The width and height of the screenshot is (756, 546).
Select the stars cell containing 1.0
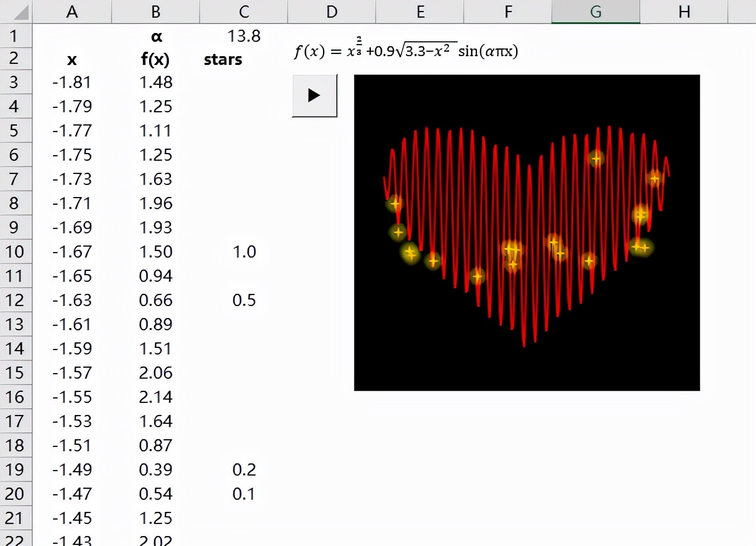pos(244,252)
